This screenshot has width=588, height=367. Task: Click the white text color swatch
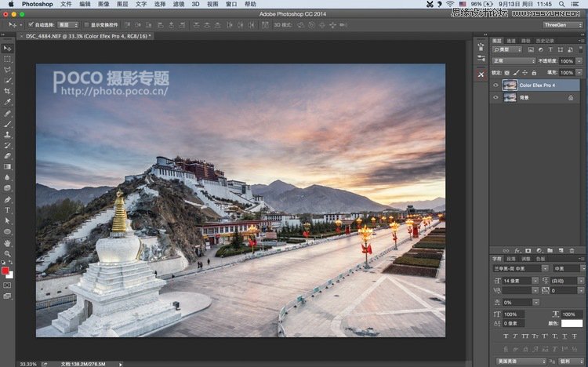point(572,323)
